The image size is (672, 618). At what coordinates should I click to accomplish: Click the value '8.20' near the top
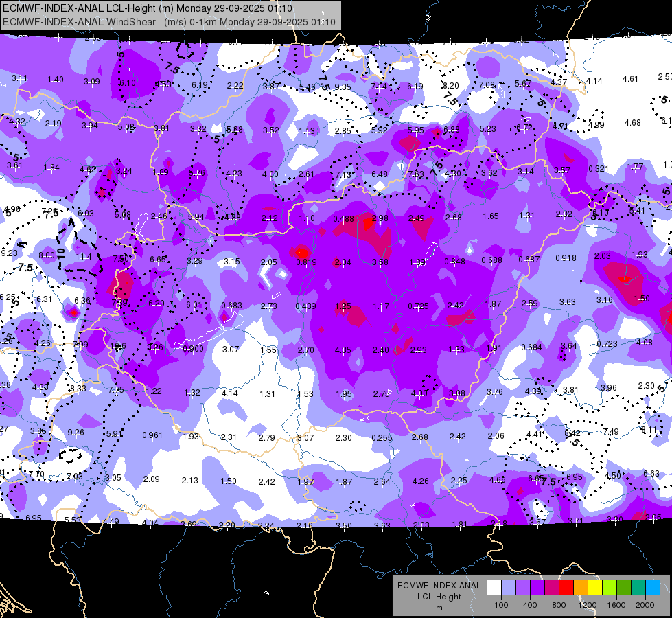click(x=450, y=86)
